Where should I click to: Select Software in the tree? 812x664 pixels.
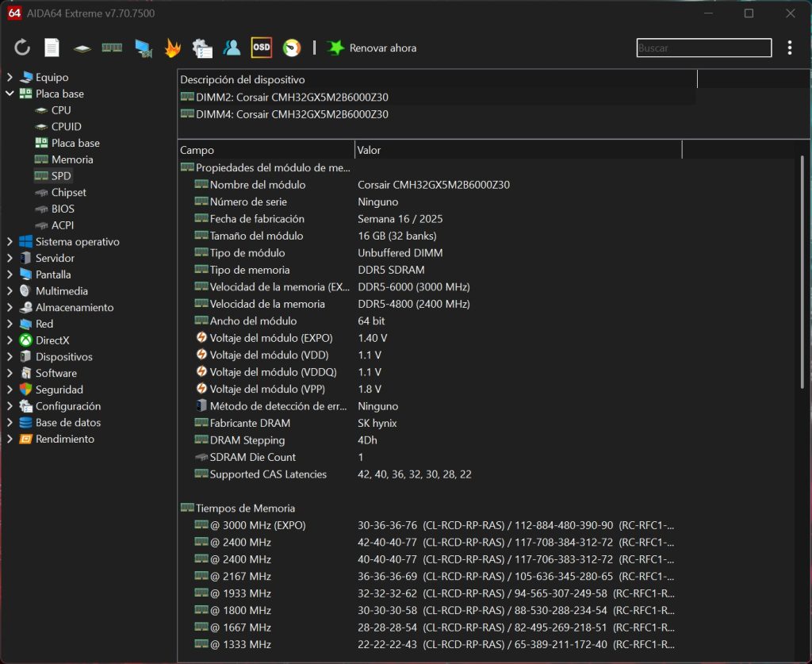pos(56,374)
